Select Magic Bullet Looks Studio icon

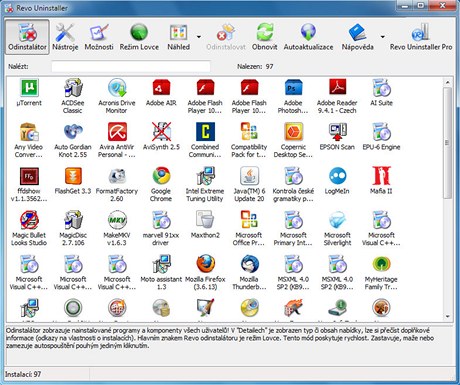[29, 220]
